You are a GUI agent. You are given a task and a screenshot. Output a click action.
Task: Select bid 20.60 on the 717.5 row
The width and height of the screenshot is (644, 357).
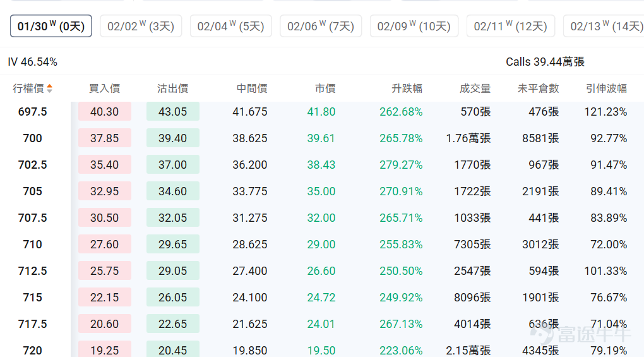105,324
